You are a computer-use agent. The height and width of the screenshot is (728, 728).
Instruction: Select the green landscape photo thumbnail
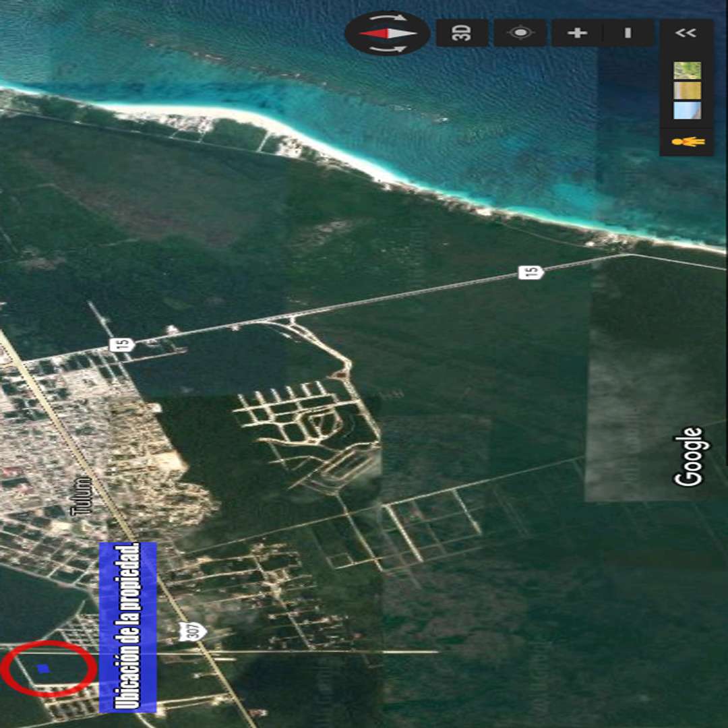coord(687,71)
